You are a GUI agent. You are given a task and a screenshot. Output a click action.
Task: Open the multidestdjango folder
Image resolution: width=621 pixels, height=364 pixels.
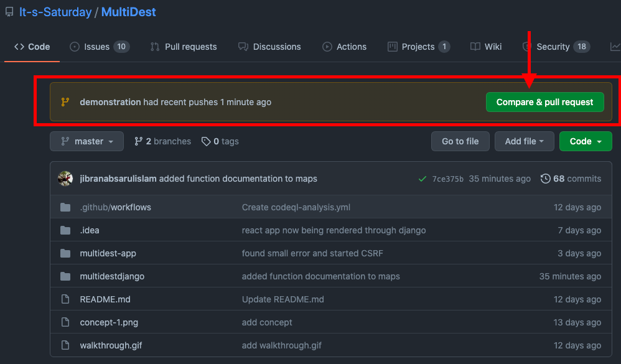[x=112, y=276]
